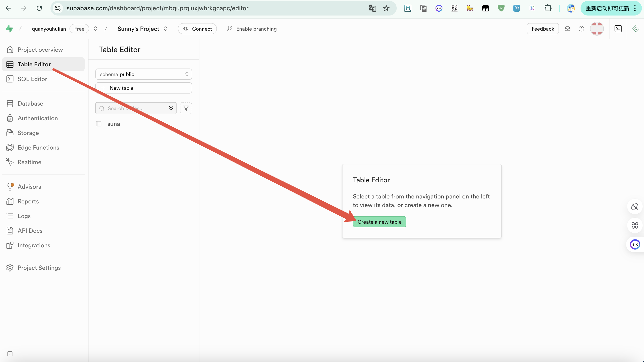Go to Authentication section
Screen dimensions: 644x362
pos(38,118)
